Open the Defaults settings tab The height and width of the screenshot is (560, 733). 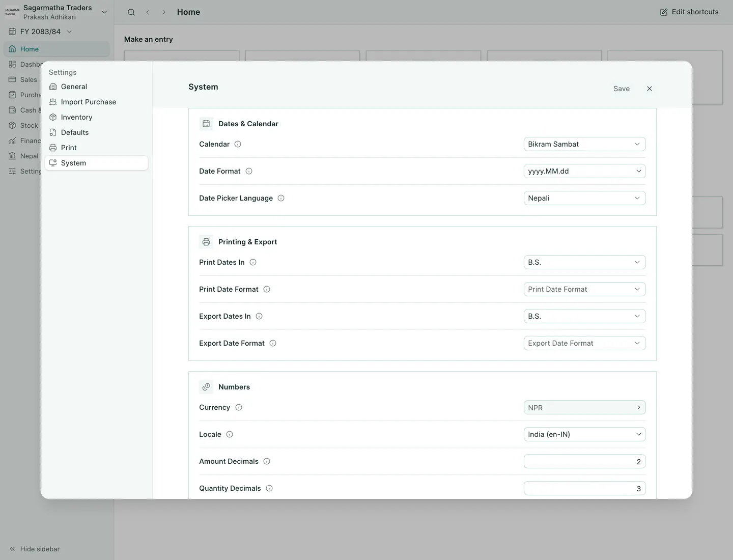point(96,132)
